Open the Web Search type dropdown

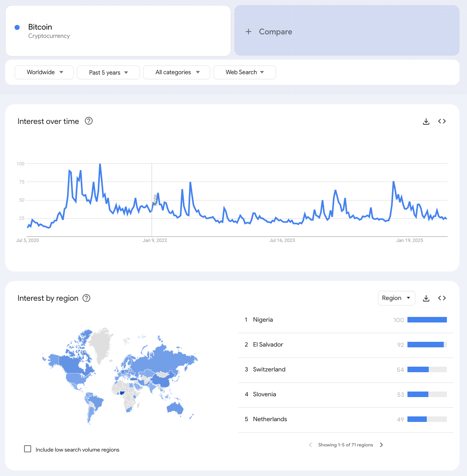245,72
